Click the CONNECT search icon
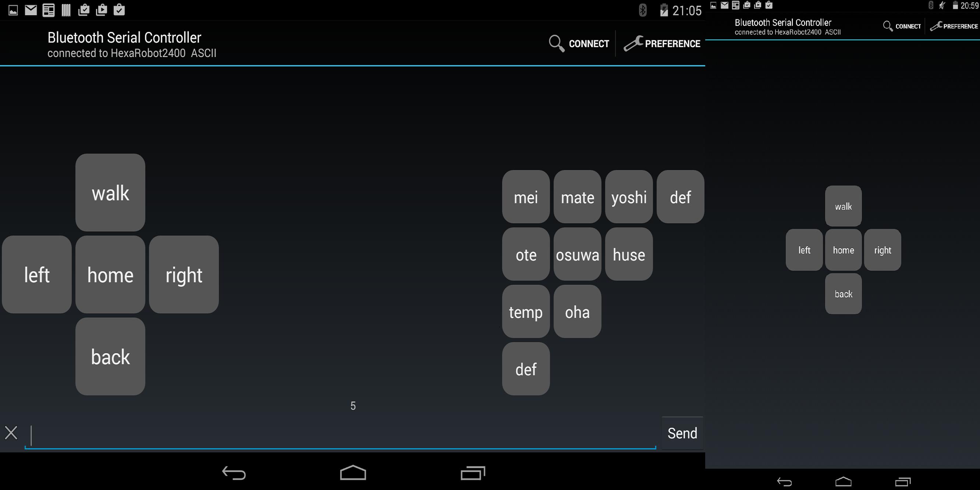This screenshot has height=490, width=980. tap(555, 44)
